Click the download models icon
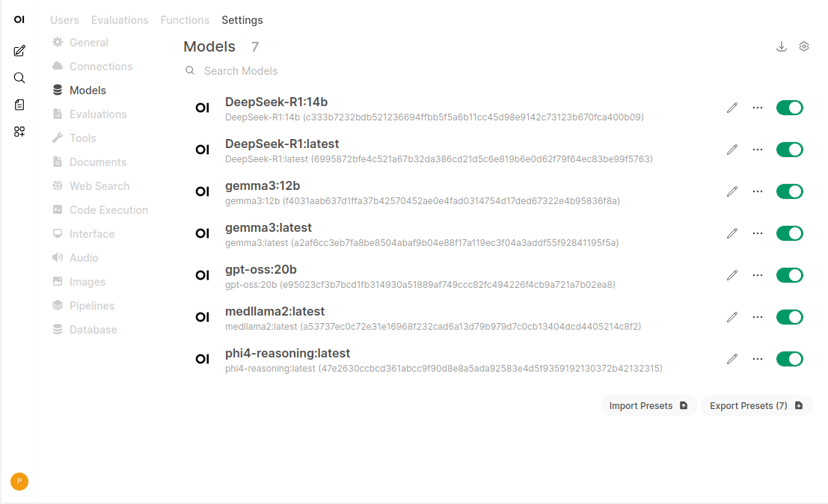This screenshot has height=504, width=828. pos(782,46)
